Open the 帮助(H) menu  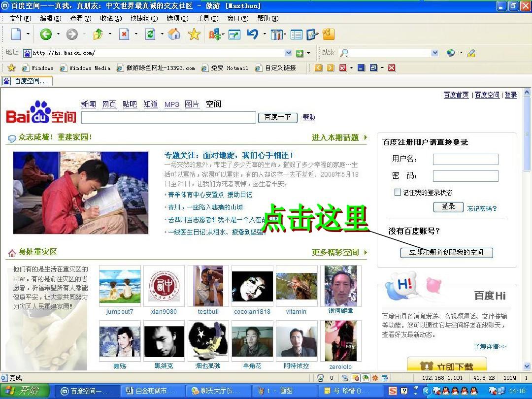click(x=267, y=18)
